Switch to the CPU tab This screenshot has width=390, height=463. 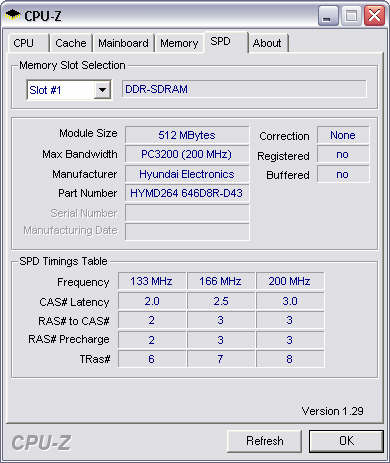(x=29, y=43)
